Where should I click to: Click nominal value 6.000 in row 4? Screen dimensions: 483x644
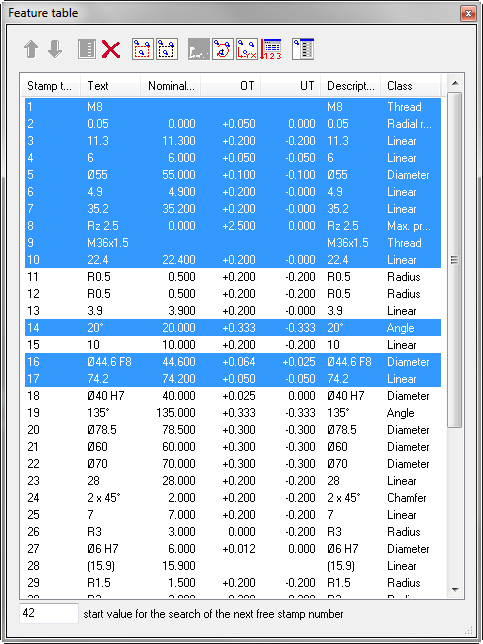182,158
